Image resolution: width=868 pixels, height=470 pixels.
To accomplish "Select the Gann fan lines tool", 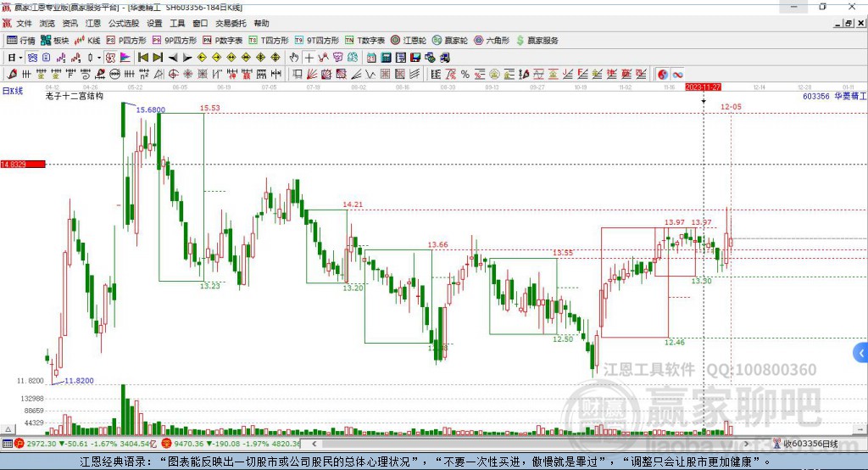I will tap(312, 75).
